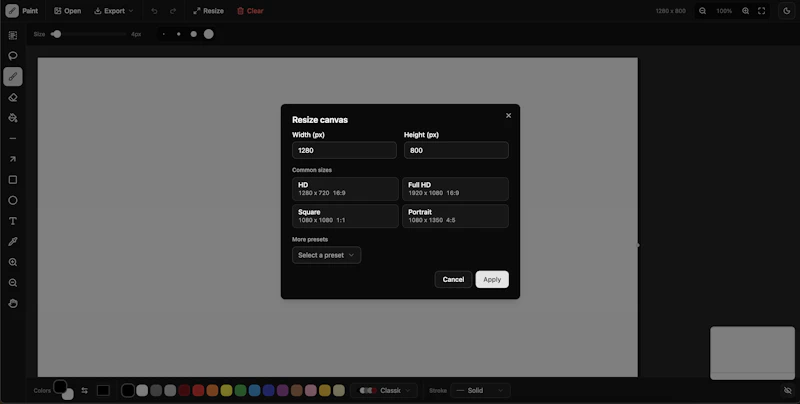Click the brush Size slider handle

57,34
